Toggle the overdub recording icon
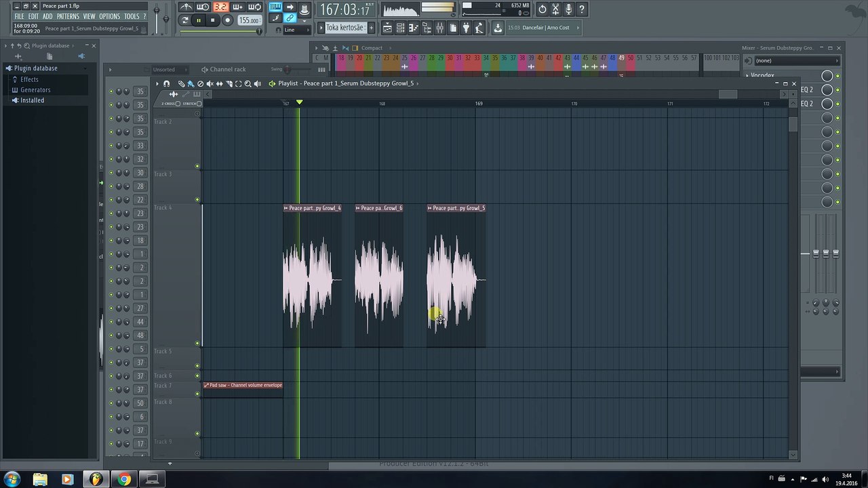 point(237,7)
